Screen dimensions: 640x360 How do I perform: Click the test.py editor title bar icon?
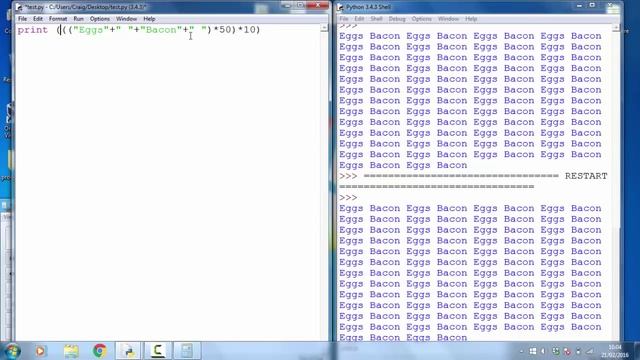click(x=19, y=7)
